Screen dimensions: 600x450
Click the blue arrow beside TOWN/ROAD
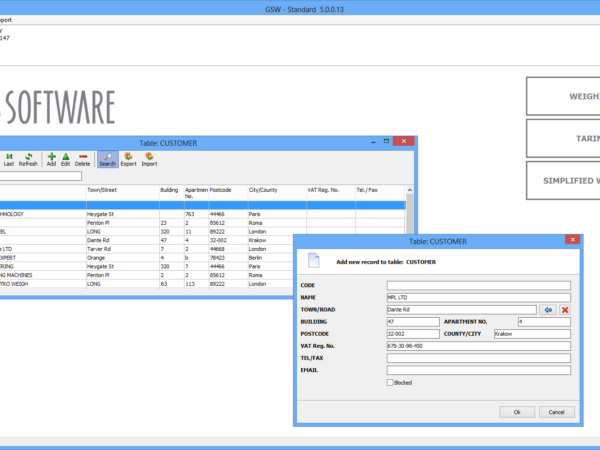[548, 310]
